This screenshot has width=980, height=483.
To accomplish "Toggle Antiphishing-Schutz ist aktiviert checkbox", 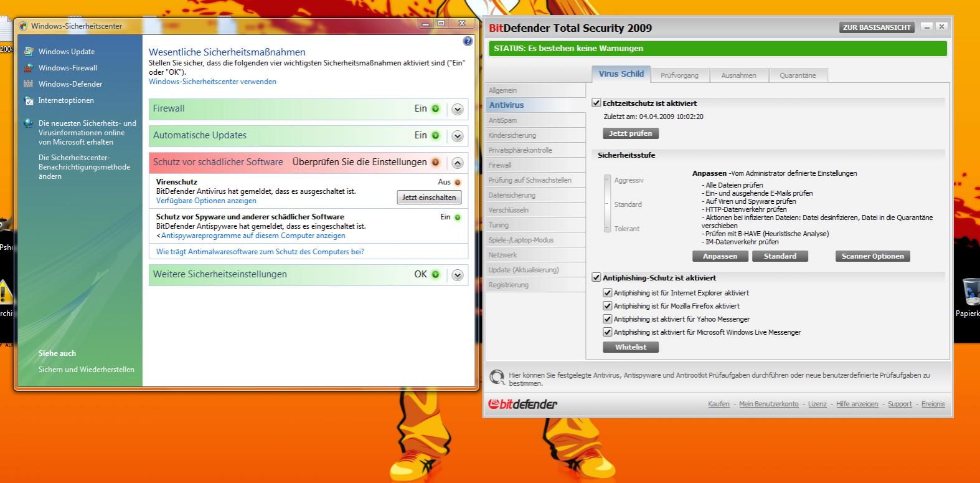I will (596, 278).
